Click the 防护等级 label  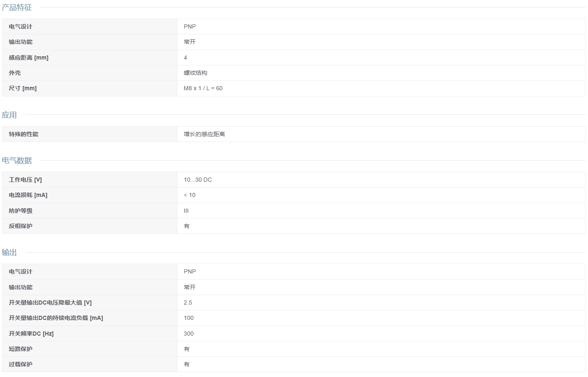[20, 211]
